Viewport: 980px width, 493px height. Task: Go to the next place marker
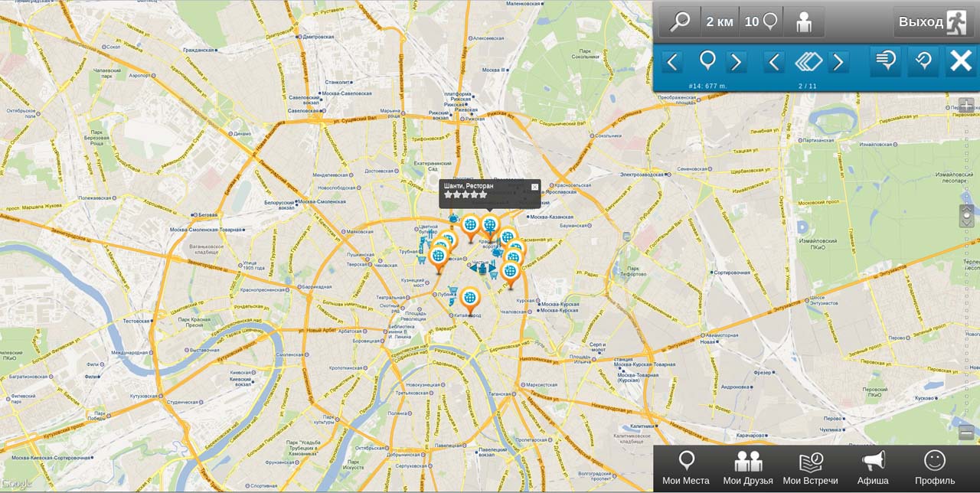[736, 62]
